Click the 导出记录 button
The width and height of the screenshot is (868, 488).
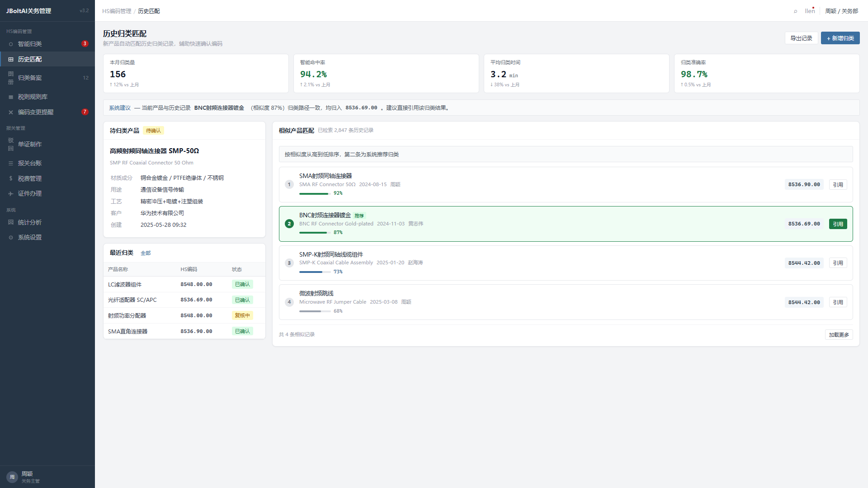tap(801, 38)
